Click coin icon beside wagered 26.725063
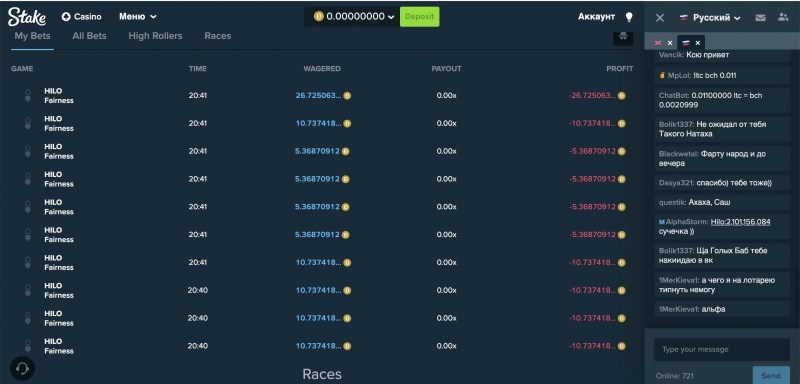 (347, 95)
